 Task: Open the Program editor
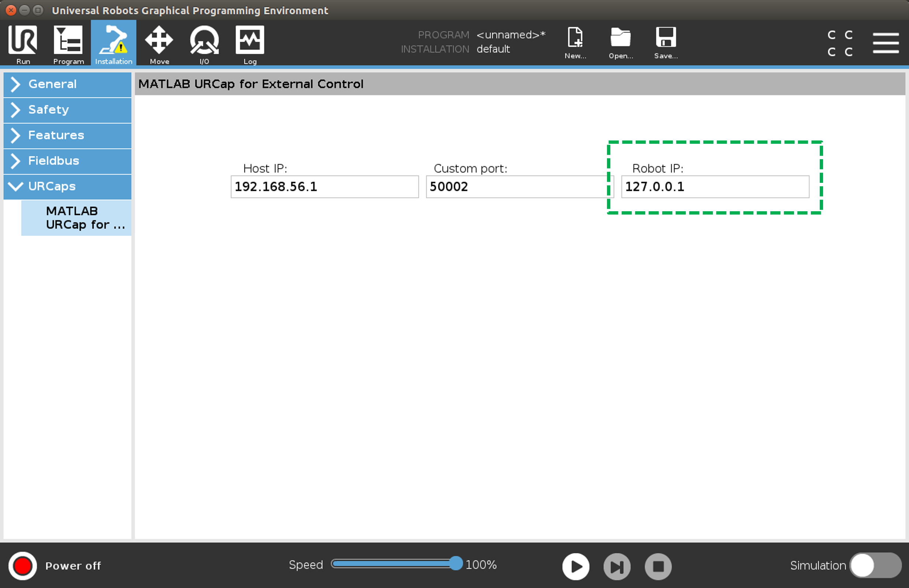[68, 43]
